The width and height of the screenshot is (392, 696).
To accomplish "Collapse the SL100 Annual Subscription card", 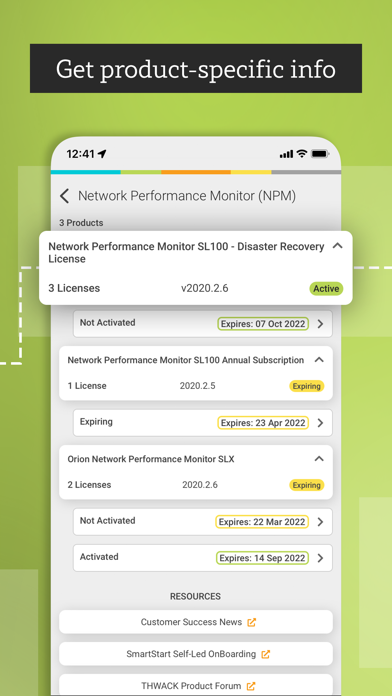I will 319,360.
